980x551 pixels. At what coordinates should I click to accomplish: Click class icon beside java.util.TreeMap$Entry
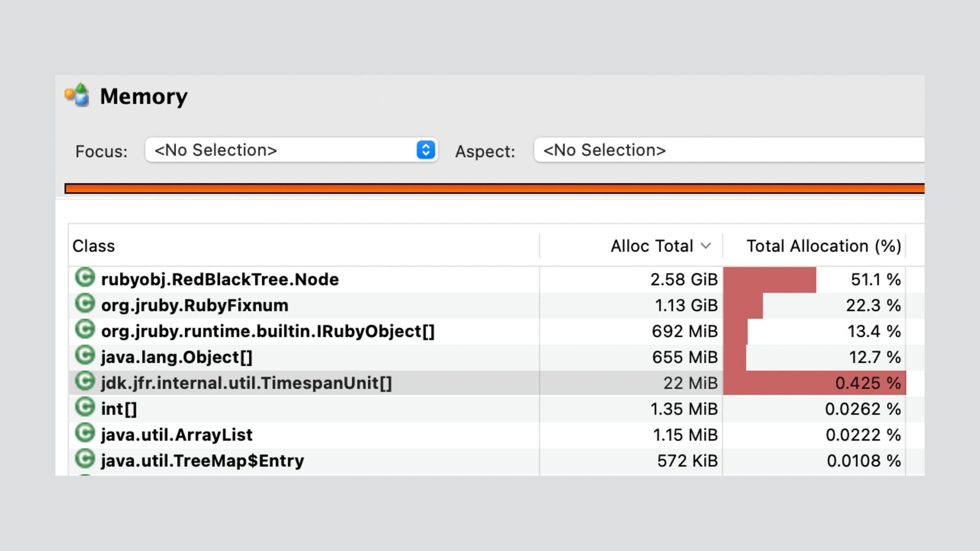[x=85, y=459]
